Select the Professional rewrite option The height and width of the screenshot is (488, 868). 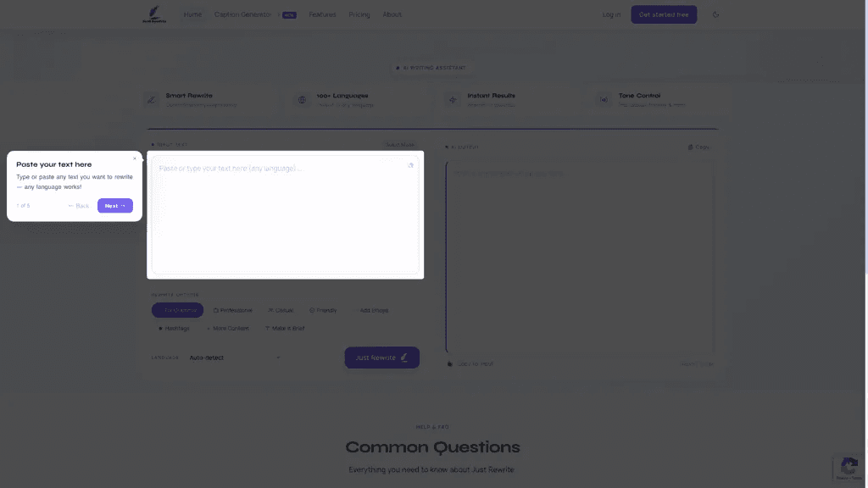point(232,310)
